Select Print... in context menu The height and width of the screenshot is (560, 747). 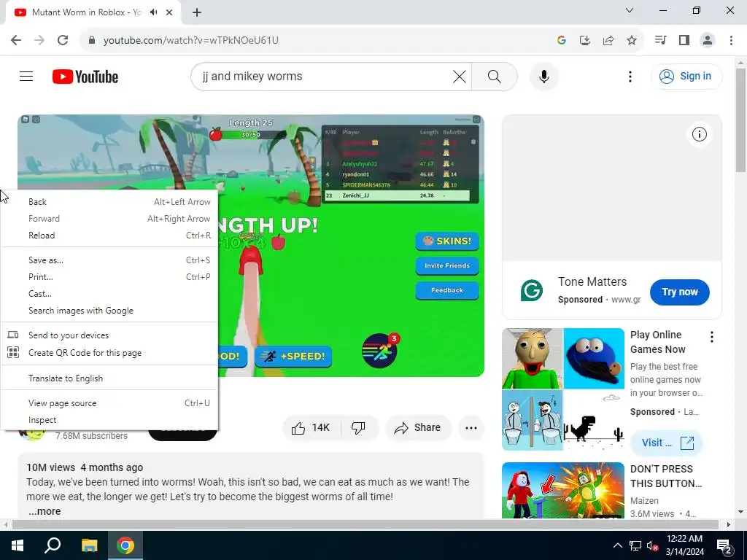pyautogui.click(x=109, y=276)
